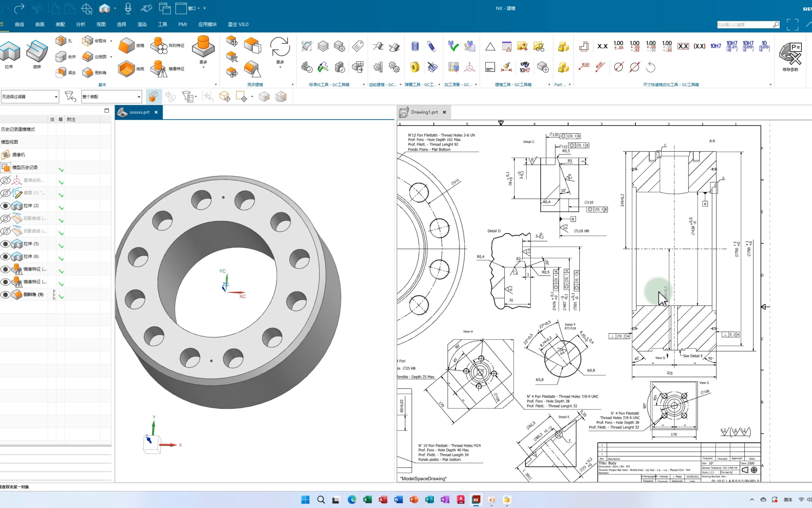This screenshot has height=508, width=812.
Task: Expand the 修剪体 dropdown arrow
Action: [x=111, y=41]
